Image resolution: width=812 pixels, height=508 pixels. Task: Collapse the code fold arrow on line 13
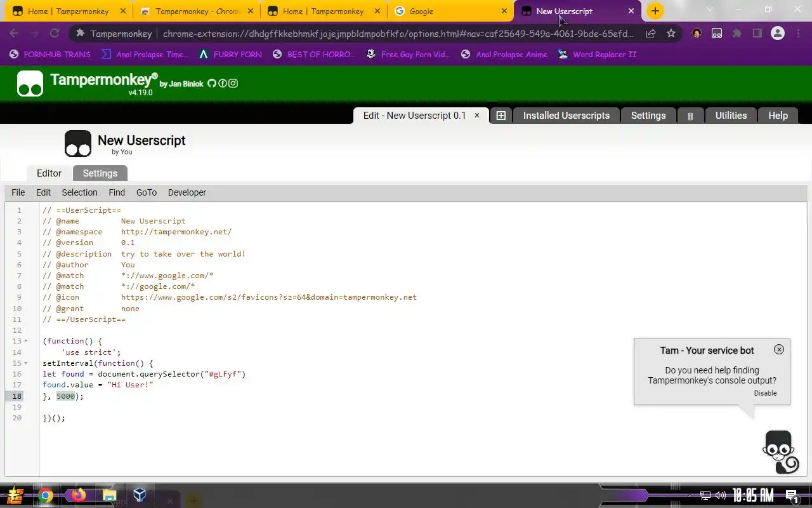(x=26, y=341)
